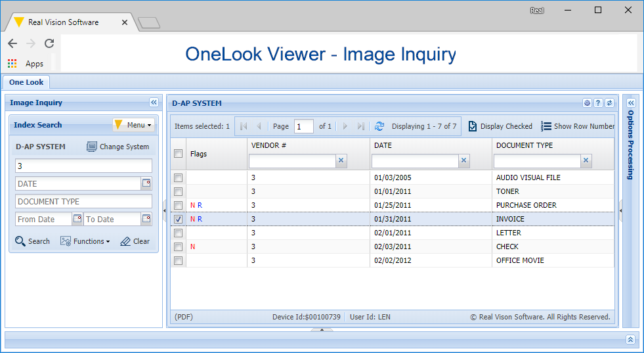The image size is (644, 353).
Task: Clear the DOCUMENT TYPE column filter
Action: coord(586,160)
